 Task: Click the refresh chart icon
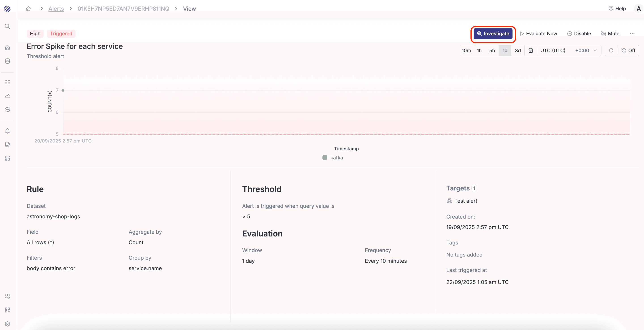click(611, 50)
